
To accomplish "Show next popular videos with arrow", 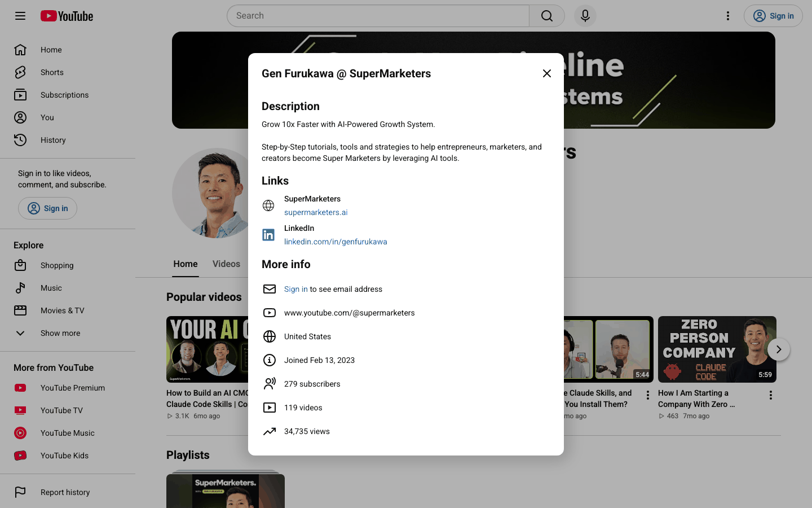I will pyautogui.click(x=779, y=349).
